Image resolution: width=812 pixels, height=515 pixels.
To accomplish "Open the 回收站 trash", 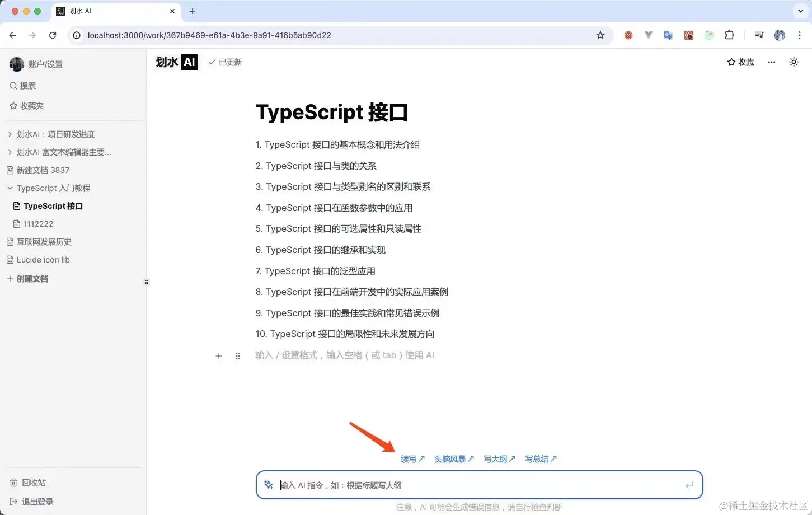I will (x=28, y=483).
